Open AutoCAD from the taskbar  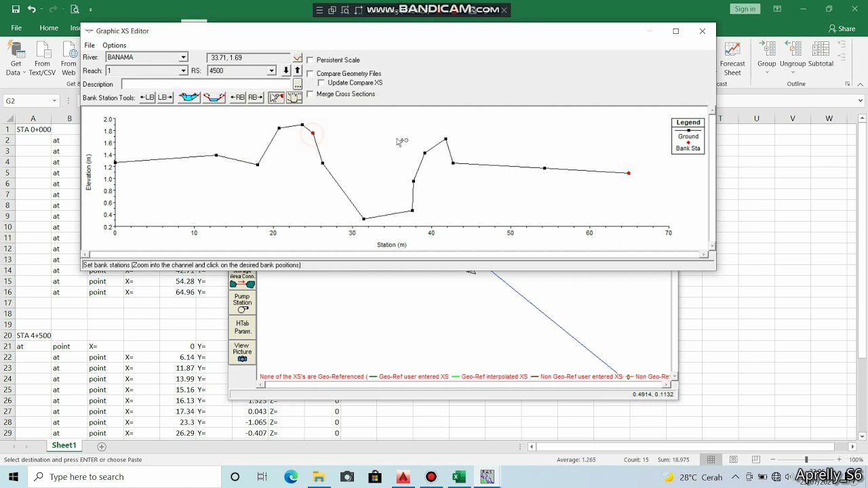[403, 476]
